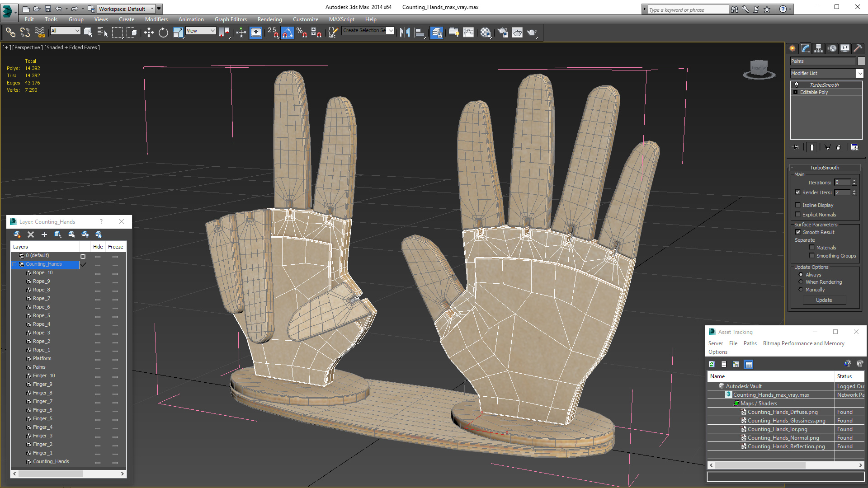Click Pin Stack icon
The height and width of the screenshot is (488, 868).
(x=796, y=147)
